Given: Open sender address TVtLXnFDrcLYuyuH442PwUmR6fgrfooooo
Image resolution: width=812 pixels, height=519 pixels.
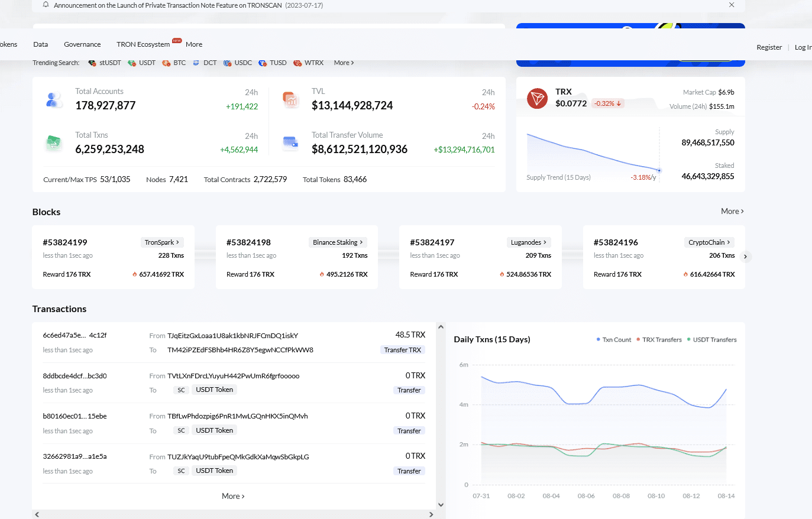Looking at the screenshot, I should 233,376.
